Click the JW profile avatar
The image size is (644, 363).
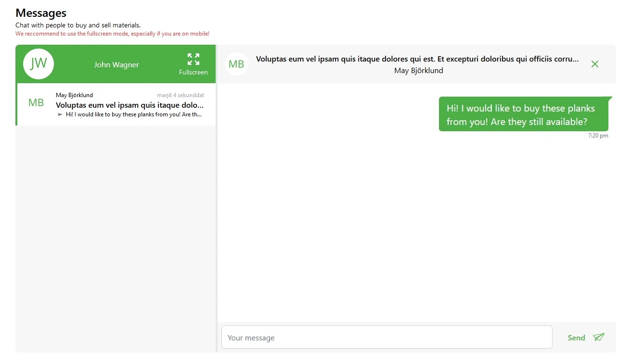39,64
